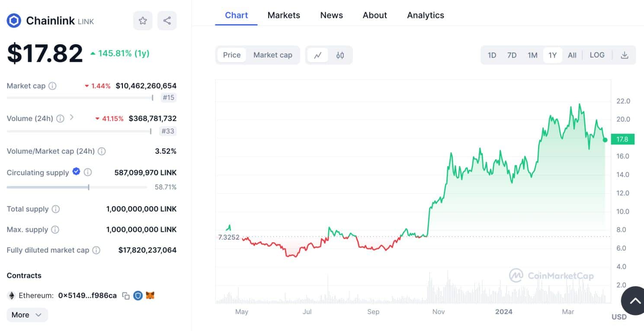The image size is (644, 331).
Task: Switch to candlestick chart view
Action: 340,55
